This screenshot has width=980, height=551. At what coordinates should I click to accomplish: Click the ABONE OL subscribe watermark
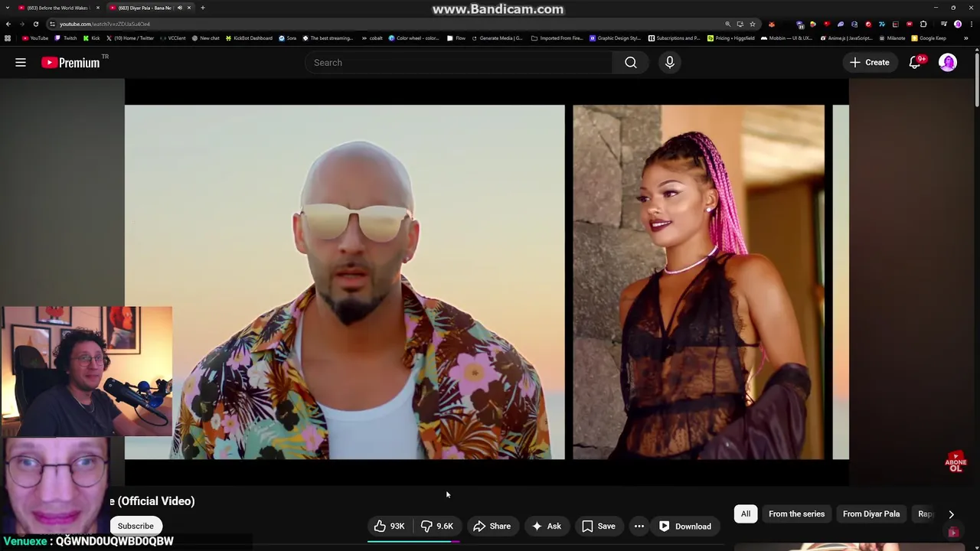(x=955, y=462)
